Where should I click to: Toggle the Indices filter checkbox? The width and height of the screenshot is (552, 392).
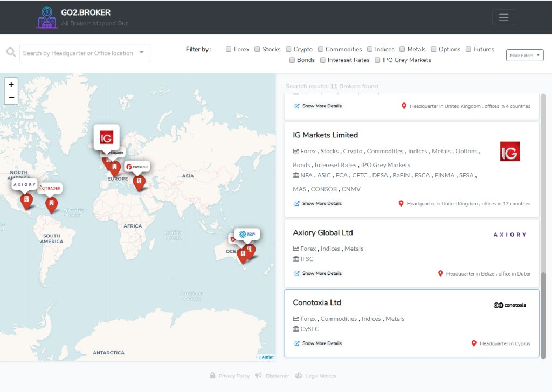pos(370,49)
